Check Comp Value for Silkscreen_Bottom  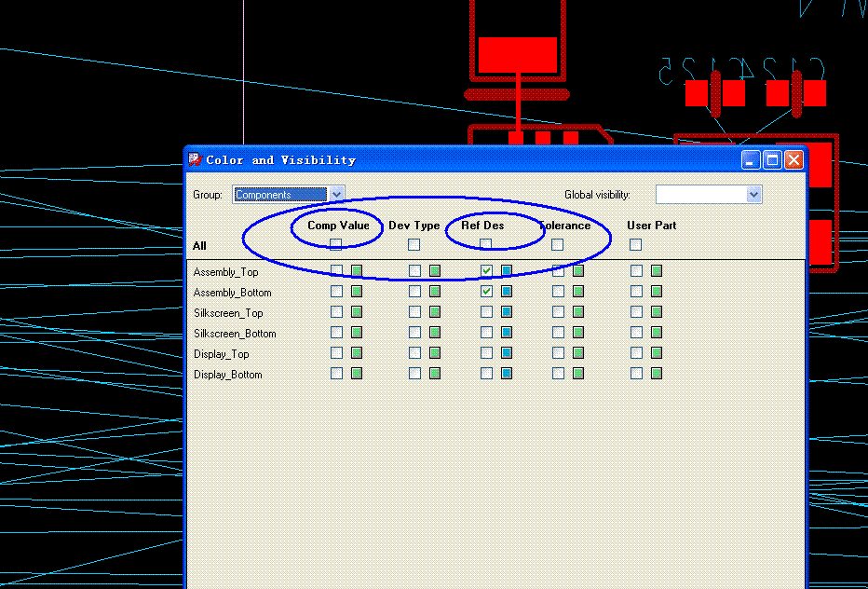coord(336,333)
